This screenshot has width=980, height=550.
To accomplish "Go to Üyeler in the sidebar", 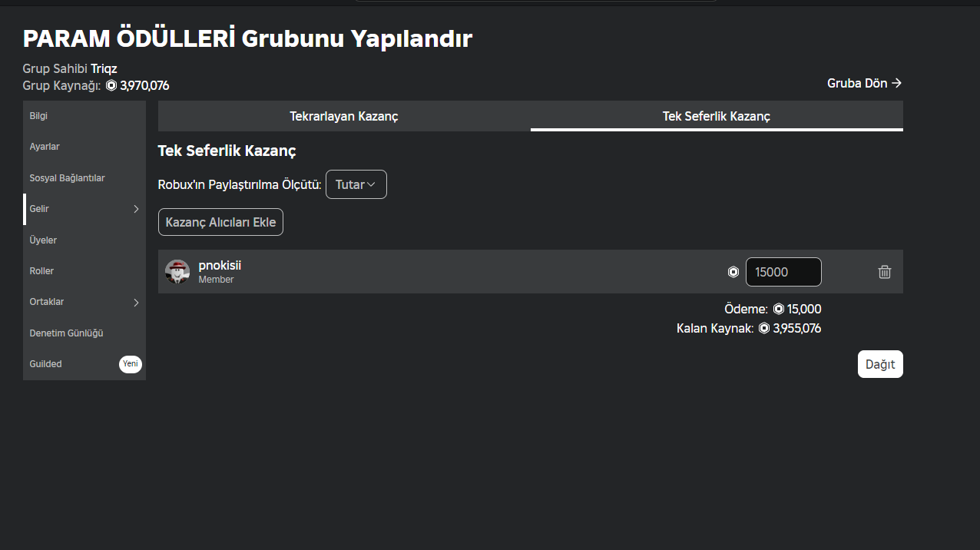I will [43, 240].
